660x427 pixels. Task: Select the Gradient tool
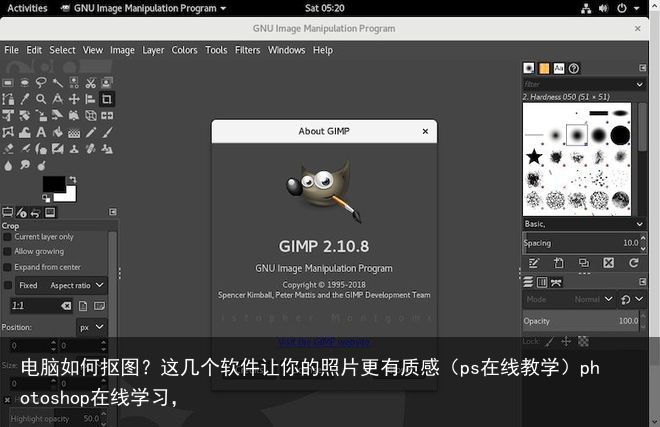pos(74,133)
